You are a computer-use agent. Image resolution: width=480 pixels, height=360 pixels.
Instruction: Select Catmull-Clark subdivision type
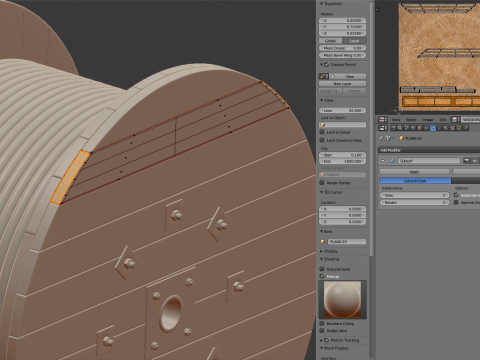(415, 180)
